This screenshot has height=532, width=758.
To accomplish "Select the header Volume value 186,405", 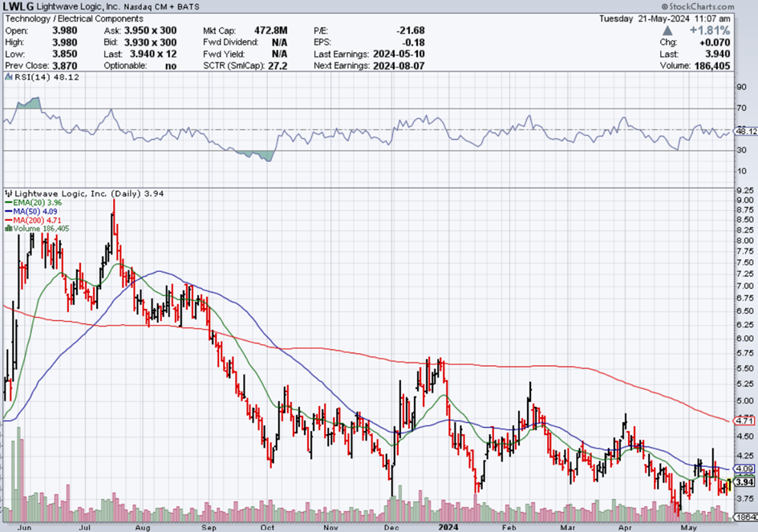I will [x=712, y=66].
